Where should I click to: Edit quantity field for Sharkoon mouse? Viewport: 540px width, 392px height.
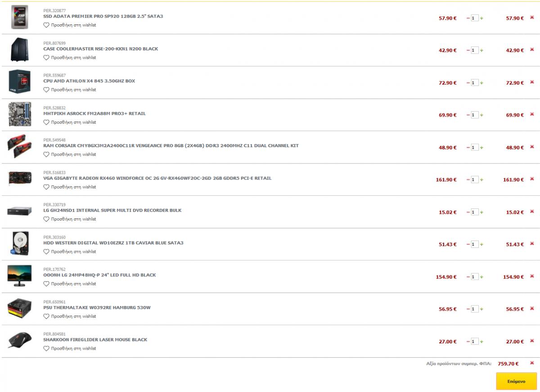tap(475, 342)
